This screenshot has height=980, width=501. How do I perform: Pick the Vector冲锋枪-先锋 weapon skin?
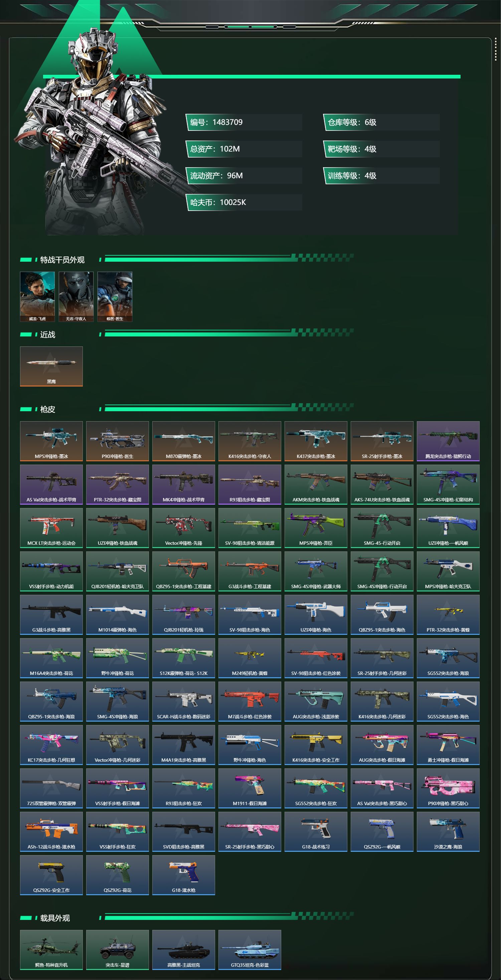click(x=183, y=528)
